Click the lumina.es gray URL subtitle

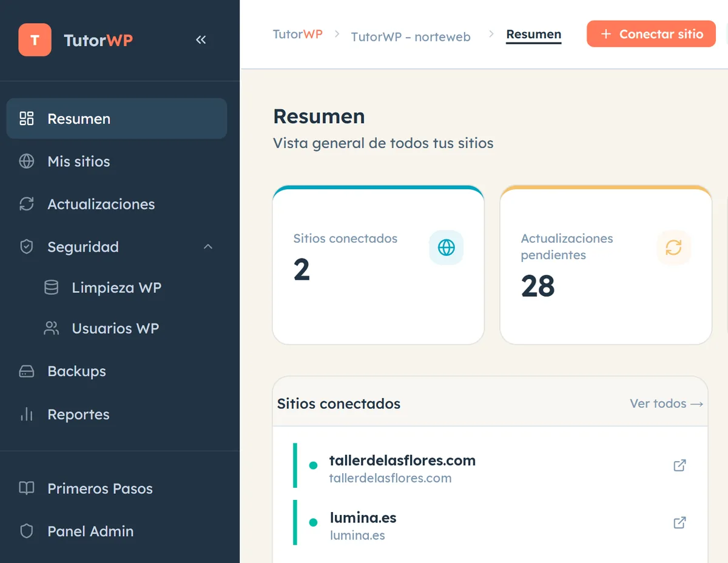tap(357, 535)
